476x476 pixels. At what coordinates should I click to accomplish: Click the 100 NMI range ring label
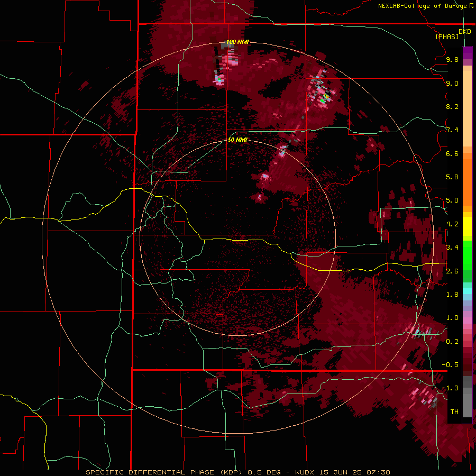(237, 42)
